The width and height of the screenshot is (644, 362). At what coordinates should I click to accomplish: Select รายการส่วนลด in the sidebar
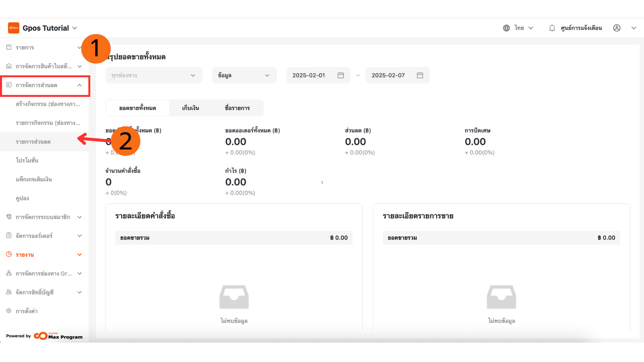point(33,142)
